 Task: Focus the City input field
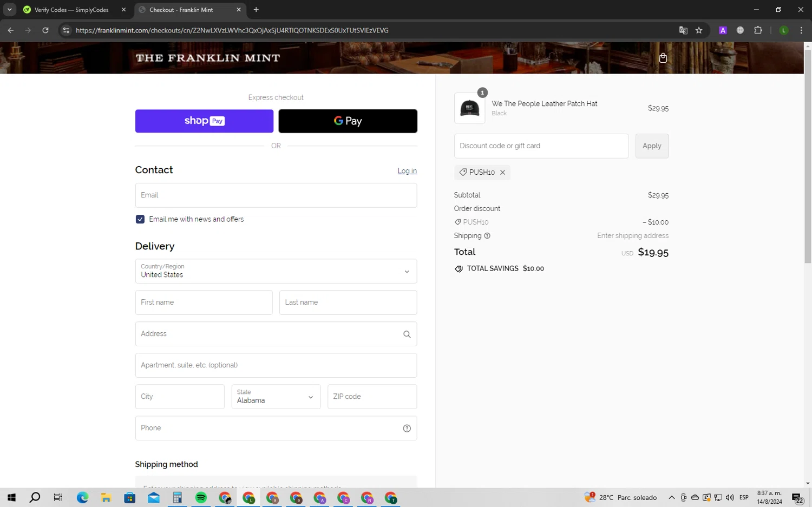click(180, 397)
